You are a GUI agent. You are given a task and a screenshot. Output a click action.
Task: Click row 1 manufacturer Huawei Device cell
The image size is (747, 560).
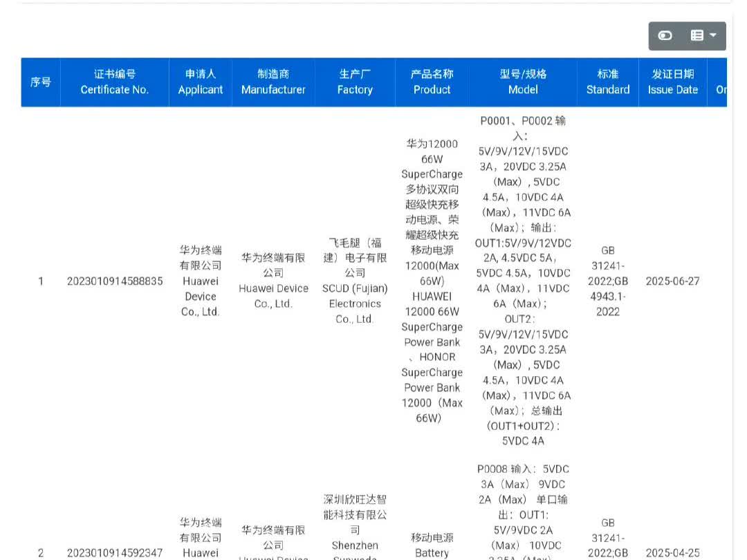273,281
